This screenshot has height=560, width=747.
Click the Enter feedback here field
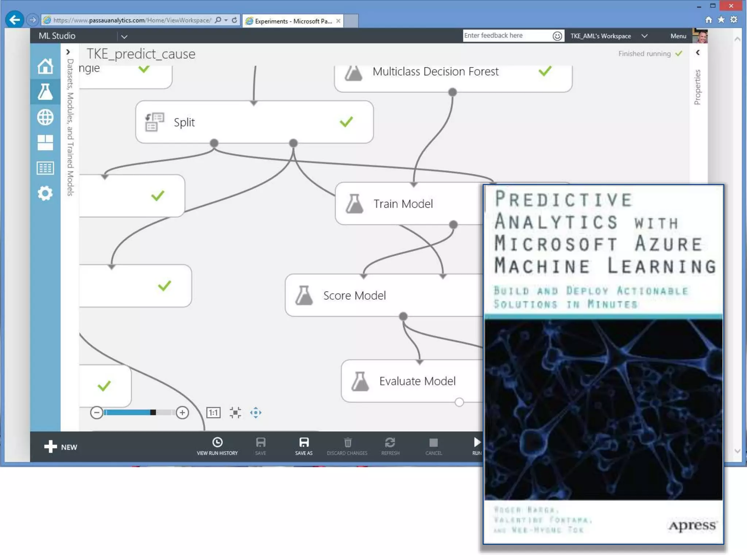pyautogui.click(x=506, y=36)
